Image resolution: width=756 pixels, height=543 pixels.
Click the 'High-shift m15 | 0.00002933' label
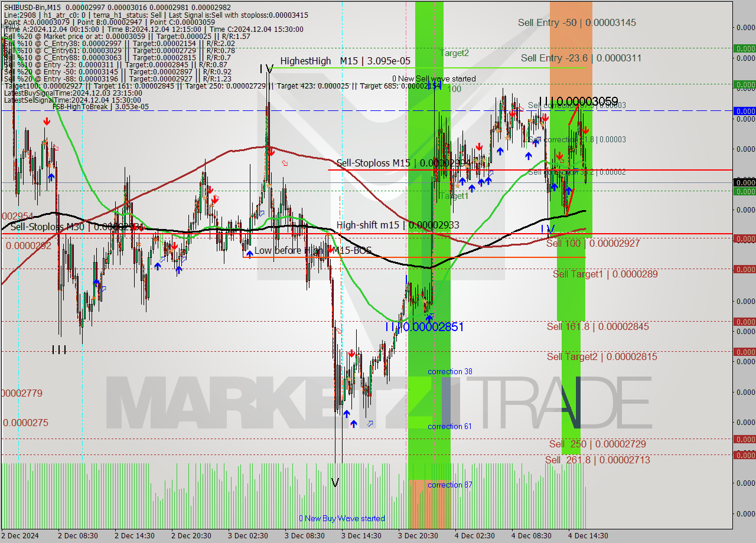397,225
